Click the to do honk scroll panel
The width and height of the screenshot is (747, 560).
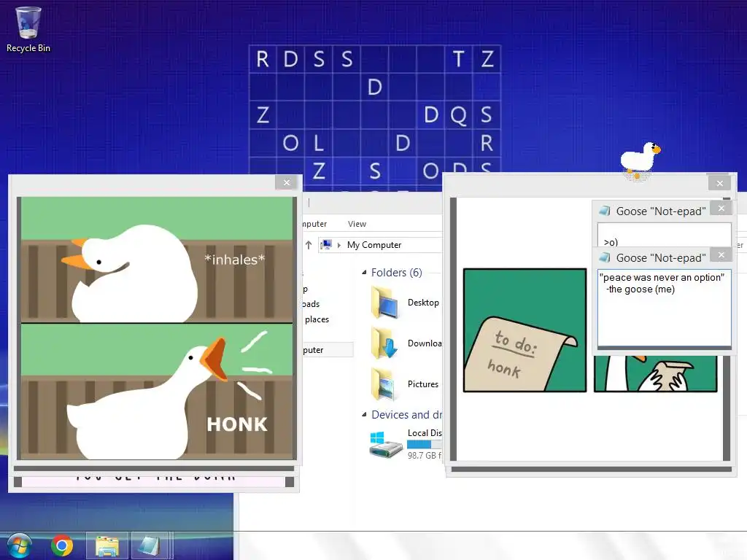(x=525, y=330)
